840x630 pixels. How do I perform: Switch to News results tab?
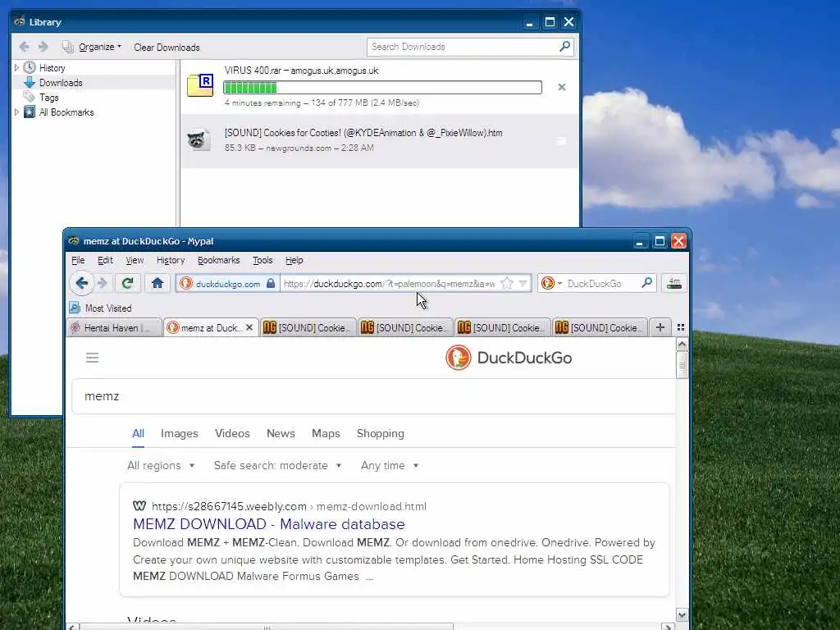point(281,433)
